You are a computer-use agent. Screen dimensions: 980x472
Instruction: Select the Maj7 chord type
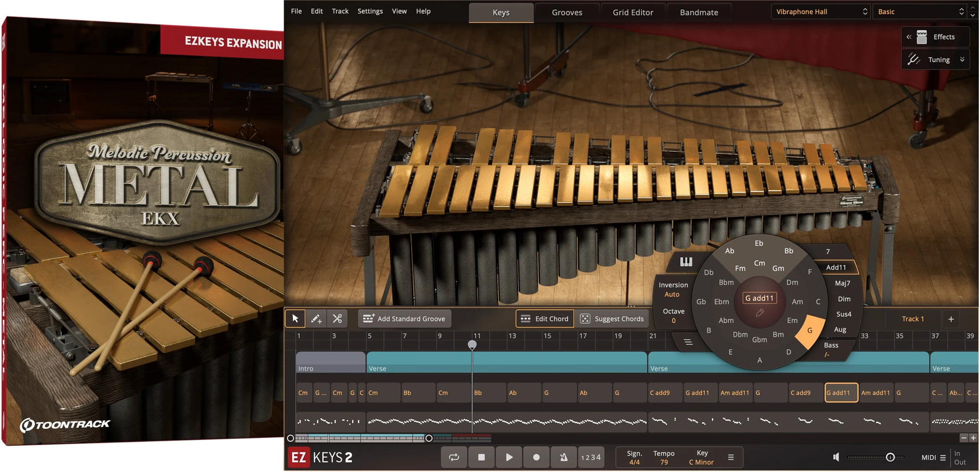pyautogui.click(x=842, y=283)
